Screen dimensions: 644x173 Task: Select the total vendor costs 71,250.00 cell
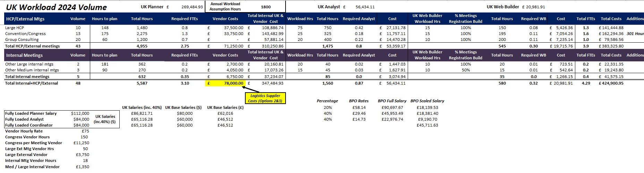[234, 46]
